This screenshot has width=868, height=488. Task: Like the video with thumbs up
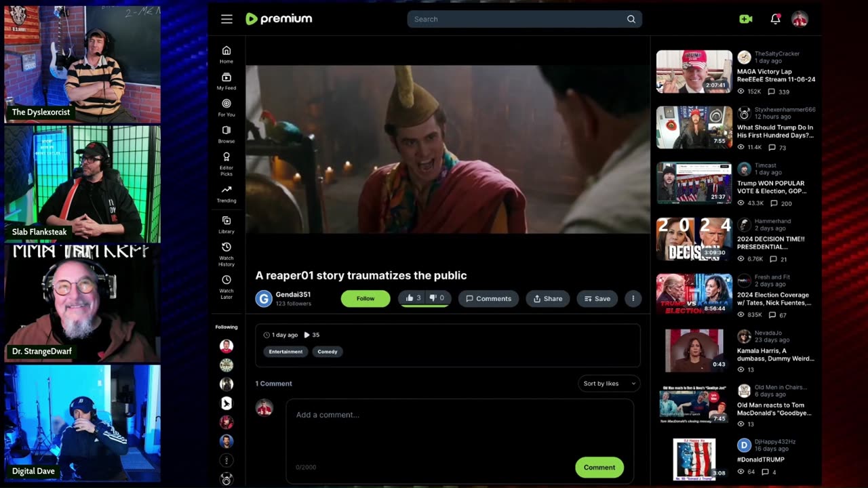pos(413,298)
